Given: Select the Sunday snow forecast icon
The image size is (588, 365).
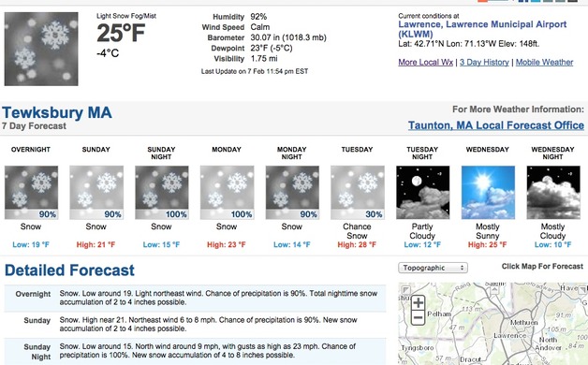Looking at the screenshot, I should [96, 193].
